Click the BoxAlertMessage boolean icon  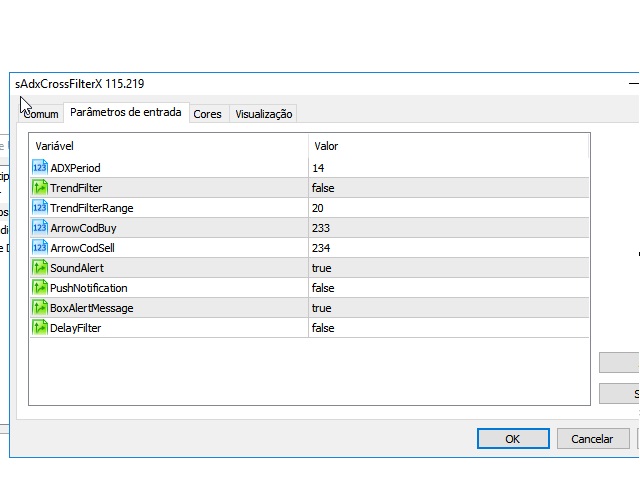click(x=40, y=308)
